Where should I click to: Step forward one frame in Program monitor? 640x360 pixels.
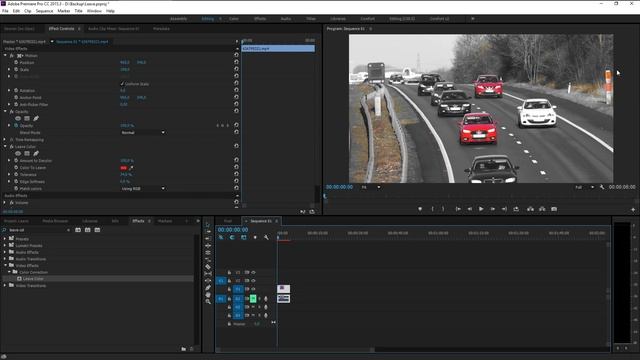point(493,209)
